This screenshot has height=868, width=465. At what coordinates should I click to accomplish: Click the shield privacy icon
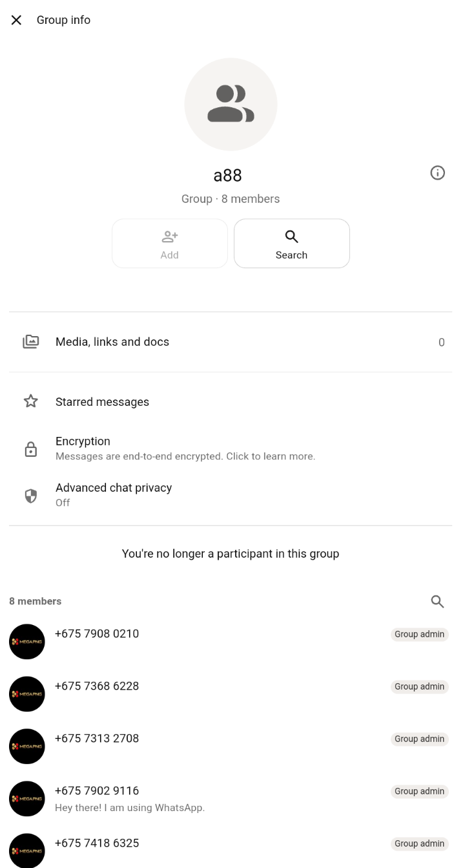click(30, 496)
